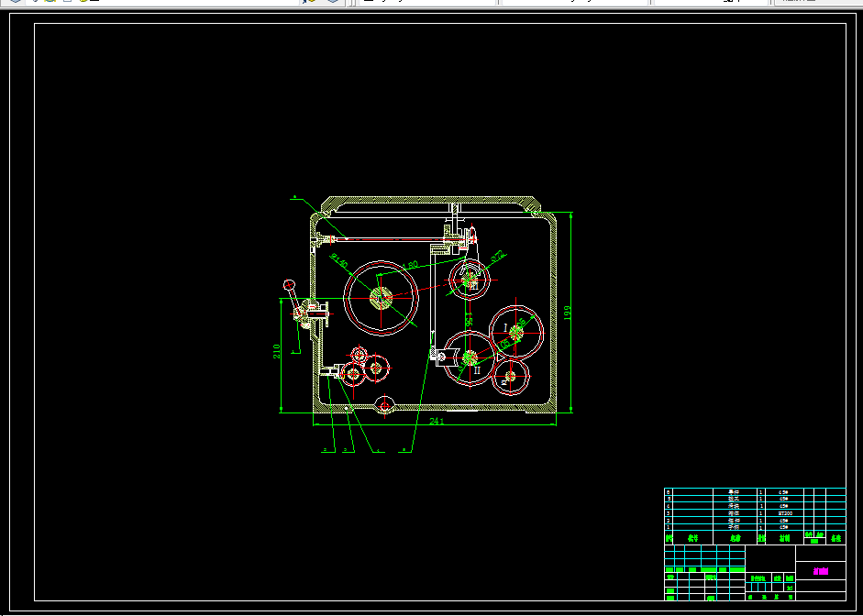Pick the red knob on the control handle

[x=290, y=285]
